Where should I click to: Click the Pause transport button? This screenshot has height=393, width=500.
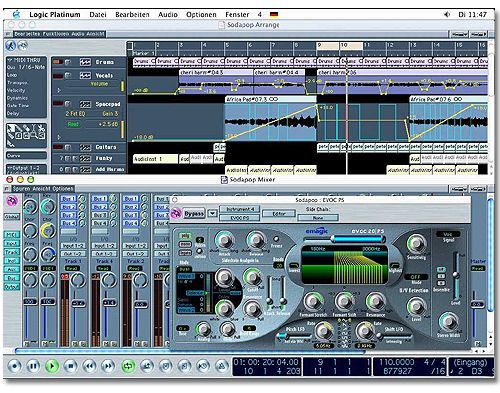pos(33,366)
